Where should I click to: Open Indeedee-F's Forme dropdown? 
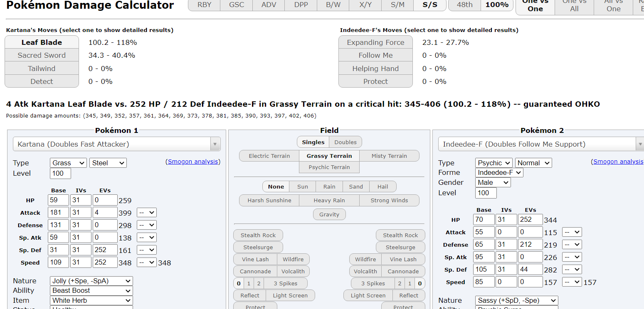tap(499, 172)
